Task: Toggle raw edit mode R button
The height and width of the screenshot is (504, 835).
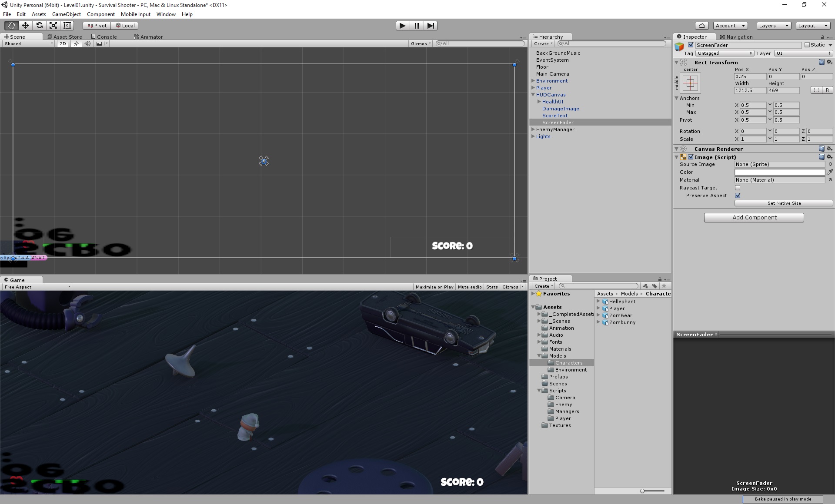Action: coord(827,90)
